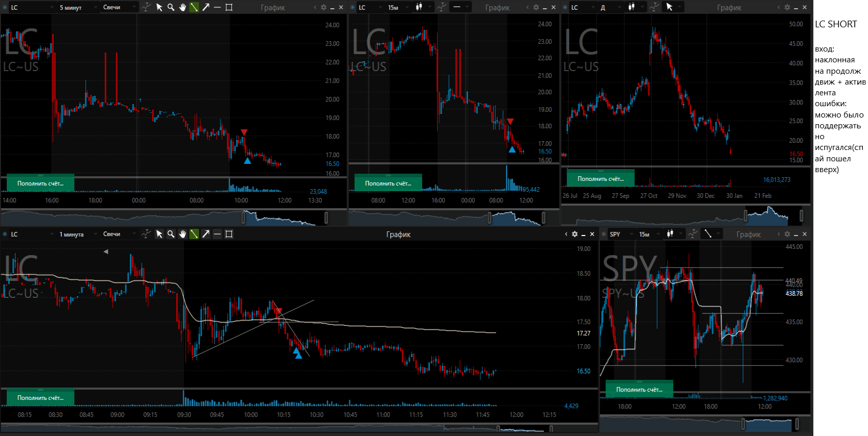The width and height of the screenshot is (868, 436).
Task: Select the rectangle tool on LC 5-minute chart
Action: tap(229, 7)
